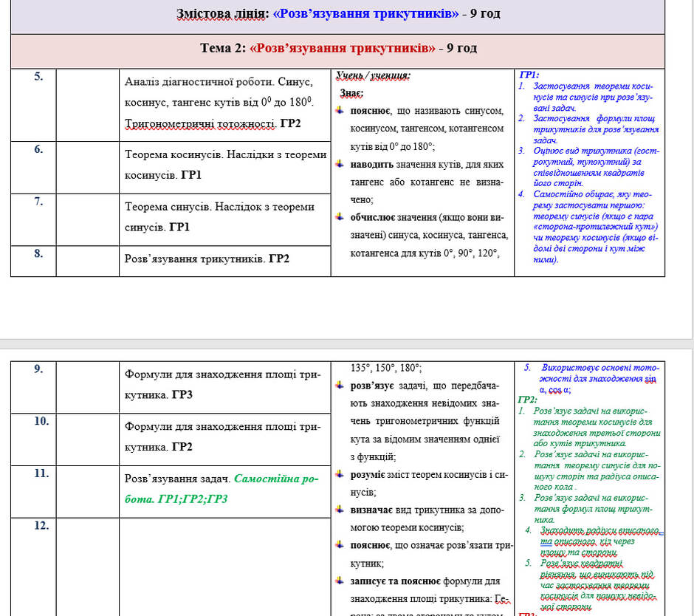Click bullet icon before "записує та пояснює"
The image size is (694, 616).
point(340,580)
